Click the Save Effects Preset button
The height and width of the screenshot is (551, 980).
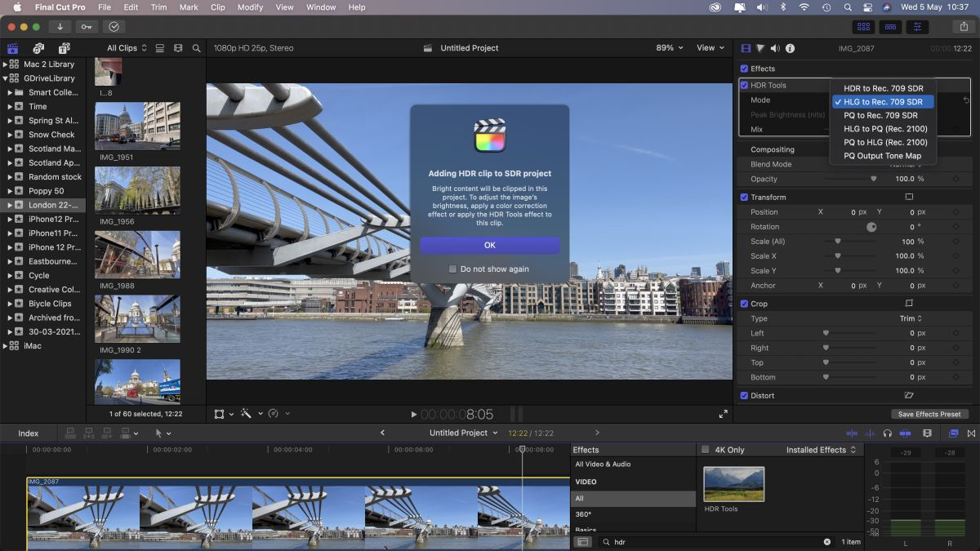[929, 414]
